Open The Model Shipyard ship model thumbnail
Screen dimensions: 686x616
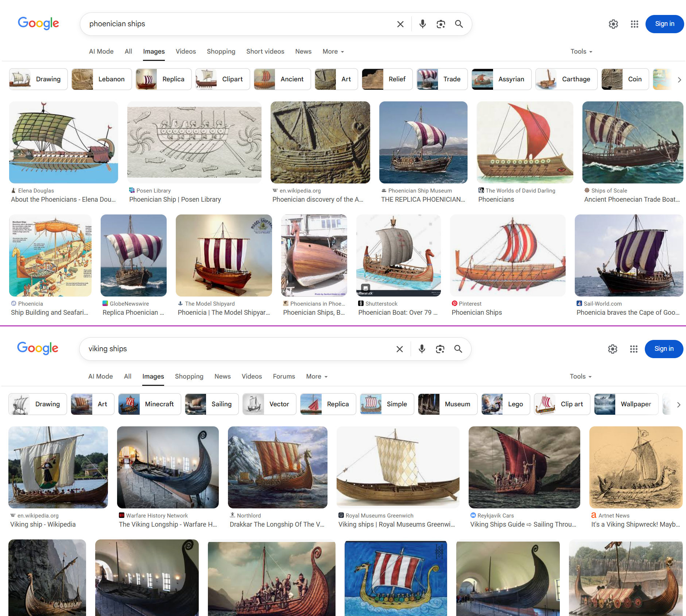tap(224, 255)
